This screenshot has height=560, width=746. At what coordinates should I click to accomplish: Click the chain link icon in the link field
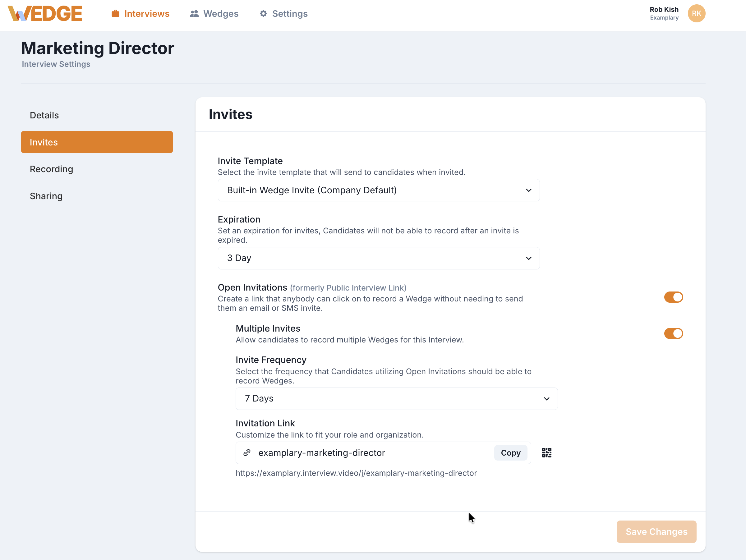point(247,453)
